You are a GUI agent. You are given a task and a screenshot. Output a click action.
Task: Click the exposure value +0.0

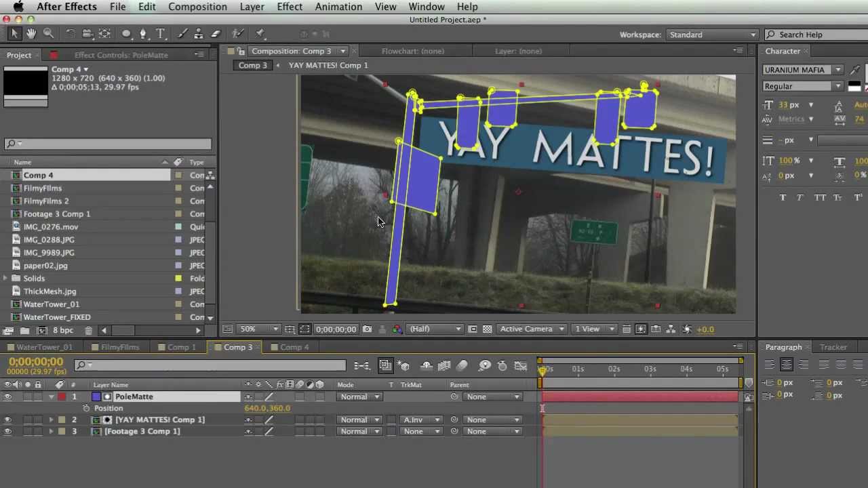[x=705, y=329]
